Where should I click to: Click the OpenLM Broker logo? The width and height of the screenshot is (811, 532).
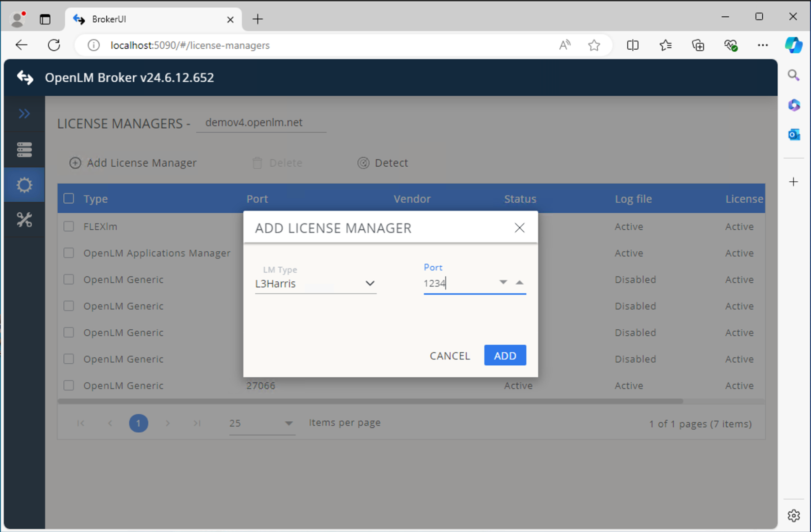coord(25,77)
